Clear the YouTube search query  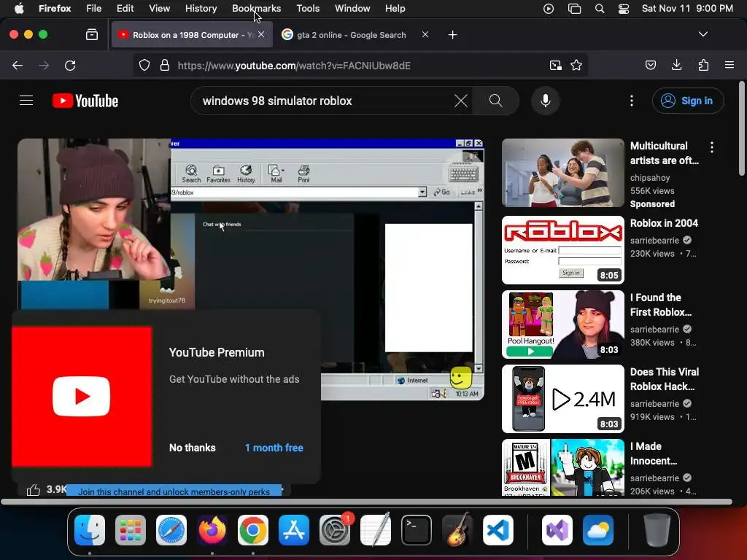coord(461,101)
